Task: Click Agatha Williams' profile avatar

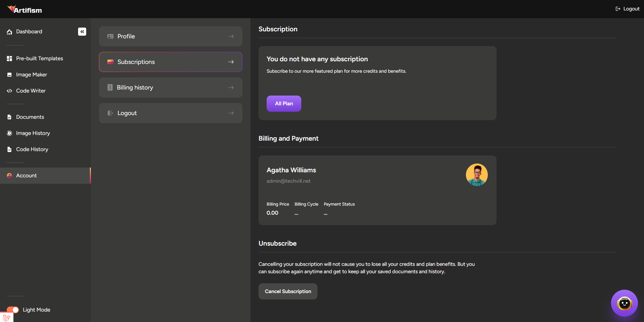Action: coord(477,175)
